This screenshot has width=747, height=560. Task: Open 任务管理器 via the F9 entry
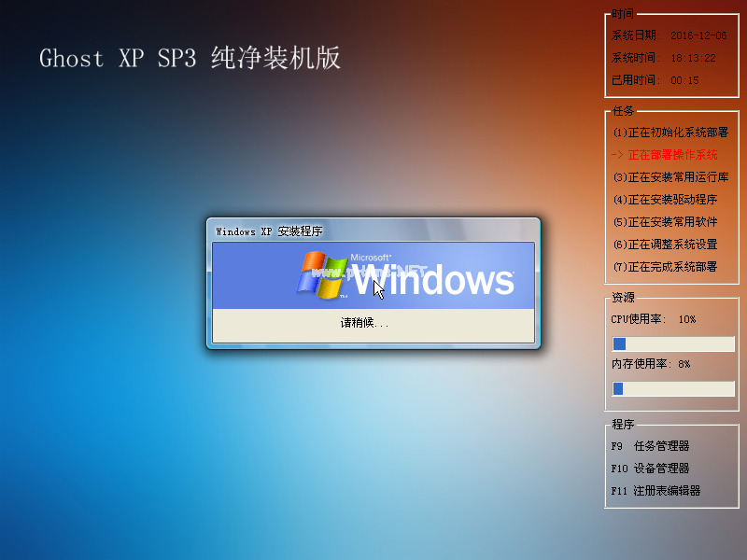[x=652, y=445]
